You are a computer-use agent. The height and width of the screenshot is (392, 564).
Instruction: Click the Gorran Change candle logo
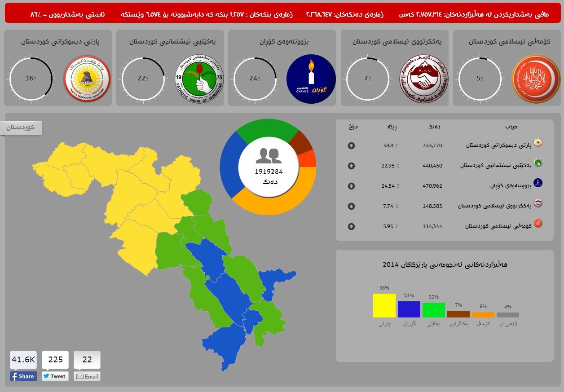point(311,79)
